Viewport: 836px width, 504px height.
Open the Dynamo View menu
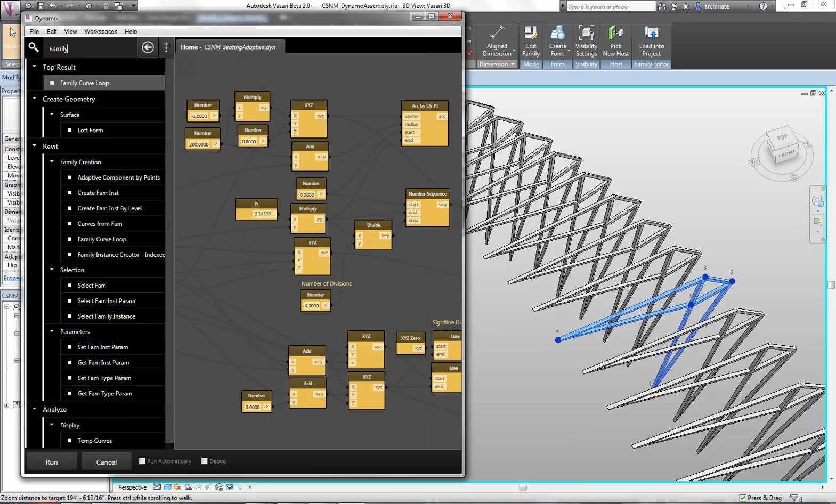point(70,31)
